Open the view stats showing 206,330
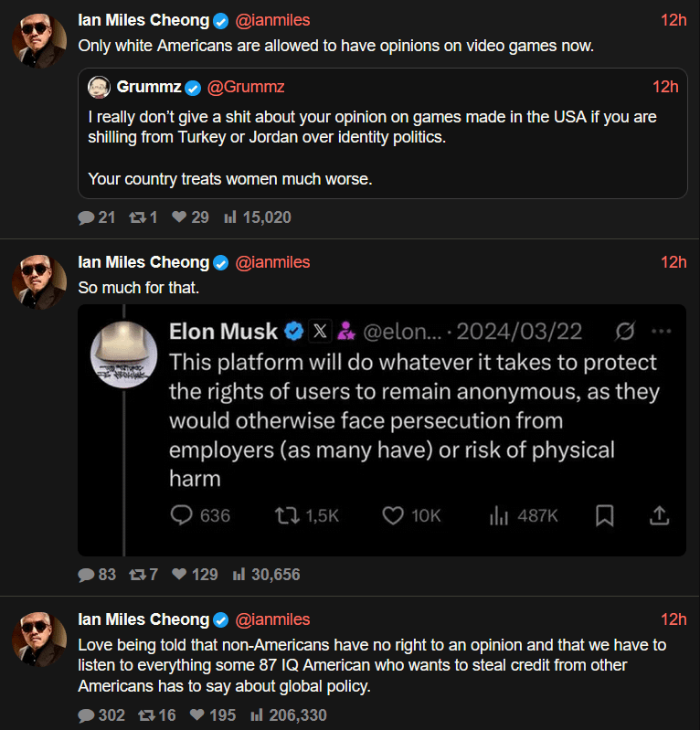The height and width of the screenshot is (730, 700). [257, 715]
